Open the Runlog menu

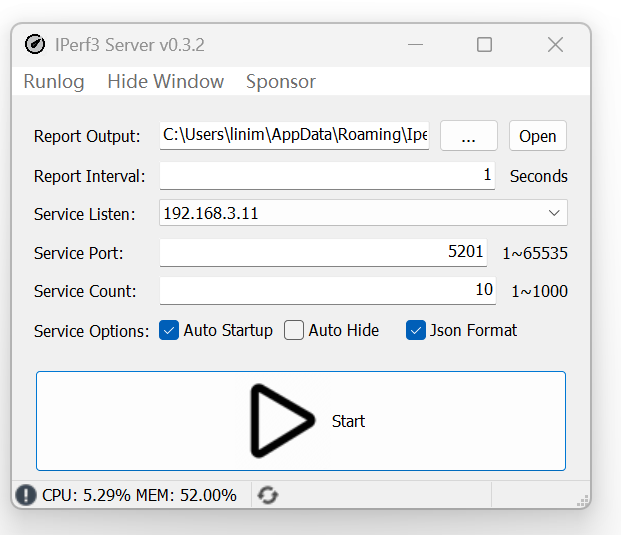[x=54, y=82]
